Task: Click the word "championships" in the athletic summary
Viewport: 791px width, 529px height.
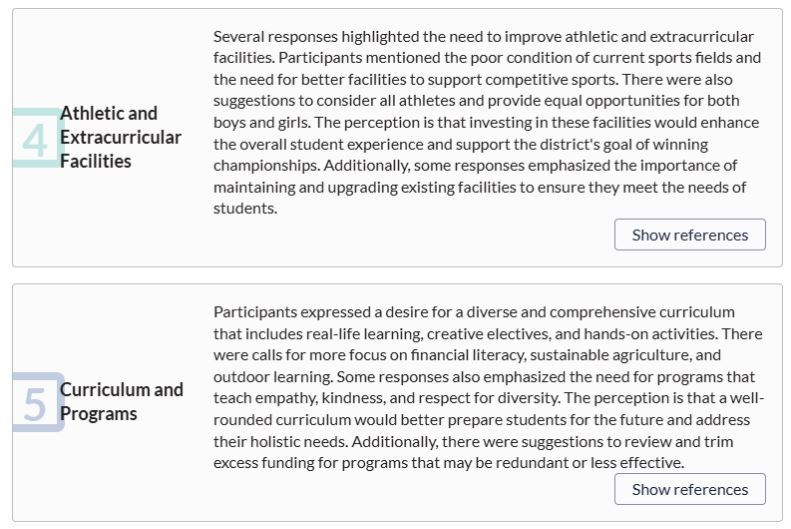Action: [x=266, y=166]
